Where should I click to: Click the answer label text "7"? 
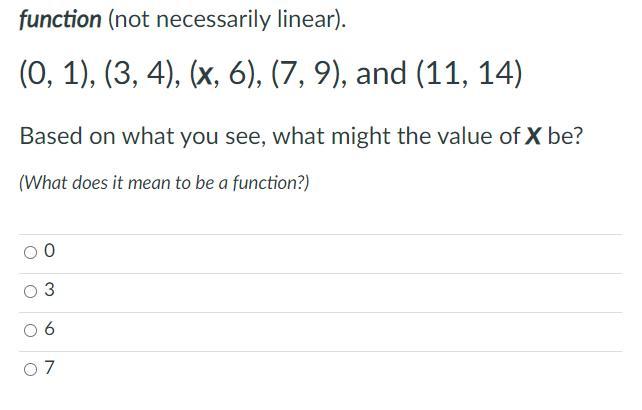click(50, 369)
